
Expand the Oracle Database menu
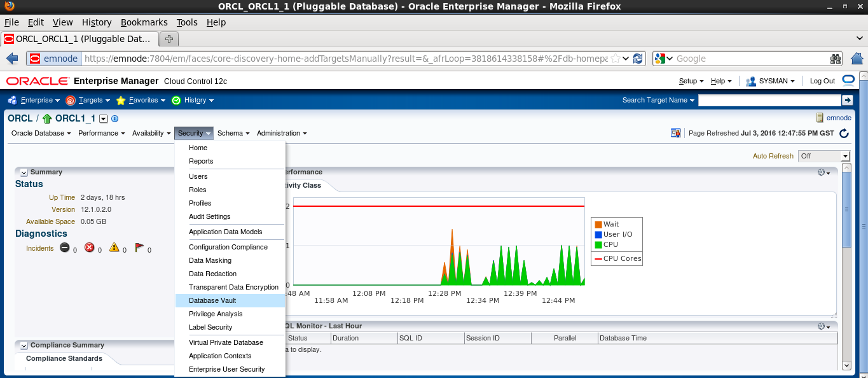[x=41, y=133]
